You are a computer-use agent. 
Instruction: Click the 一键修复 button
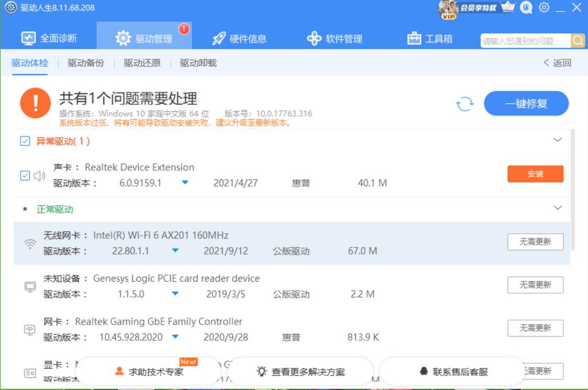click(526, 104)
